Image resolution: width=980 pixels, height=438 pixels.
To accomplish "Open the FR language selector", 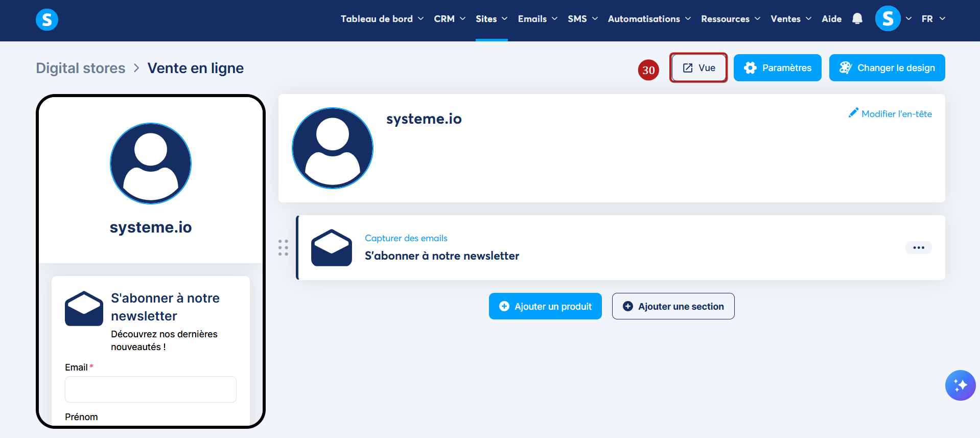I will click(x=934, y=19).
